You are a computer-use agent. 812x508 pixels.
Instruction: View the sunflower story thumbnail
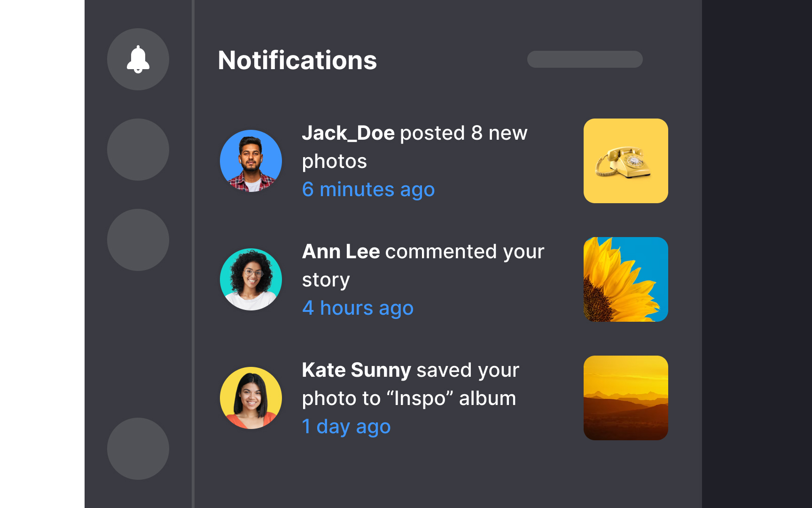pyautogui.click(x=625, y=279)
